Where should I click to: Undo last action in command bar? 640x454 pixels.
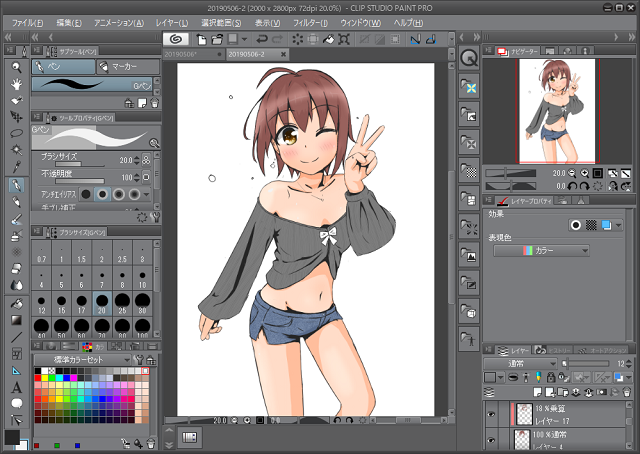pos(262,39)
